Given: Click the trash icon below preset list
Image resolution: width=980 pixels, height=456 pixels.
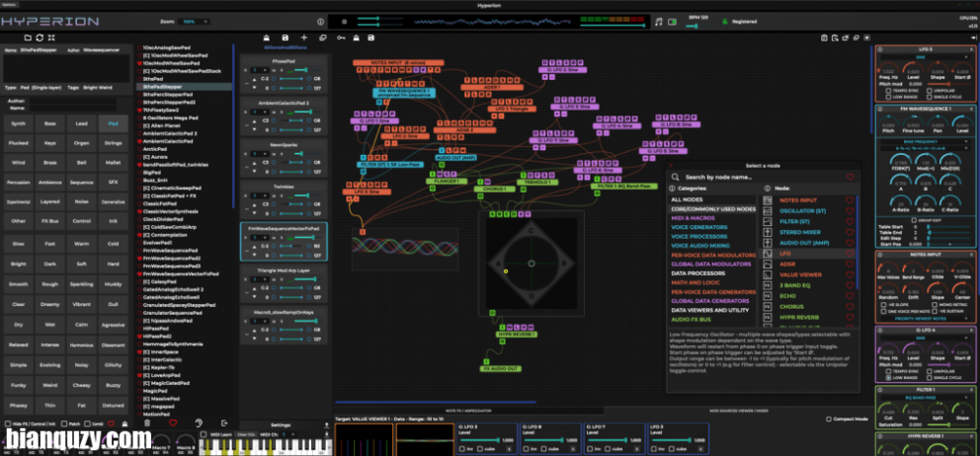Looking at the screenshot, I should 147,422.
